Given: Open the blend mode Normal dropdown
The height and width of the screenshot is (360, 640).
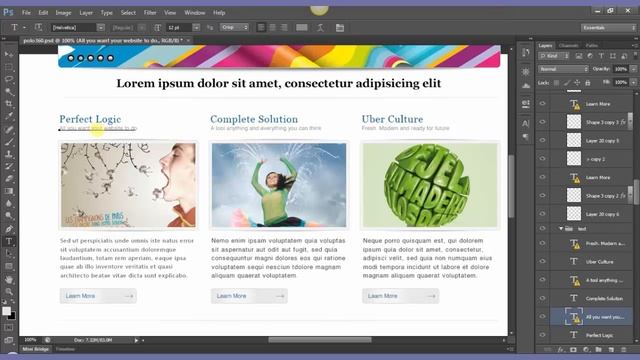Looking at the screenshot, I should (563, 69).
